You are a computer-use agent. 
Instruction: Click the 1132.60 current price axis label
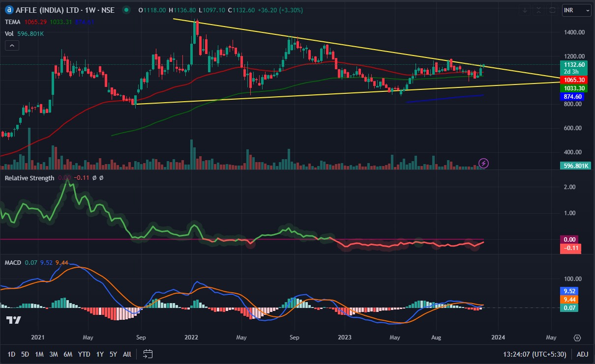click(x=574, y=64)
